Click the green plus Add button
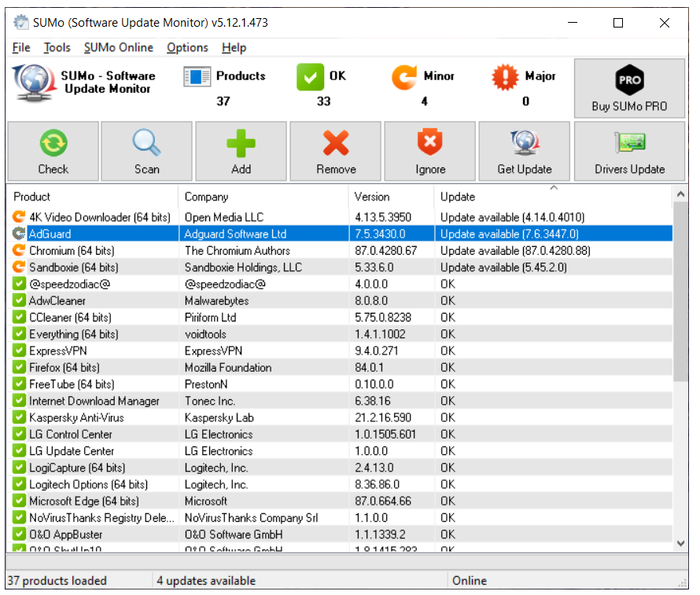The height and width of the screenshot is (595, 700). tap(241, 151)
